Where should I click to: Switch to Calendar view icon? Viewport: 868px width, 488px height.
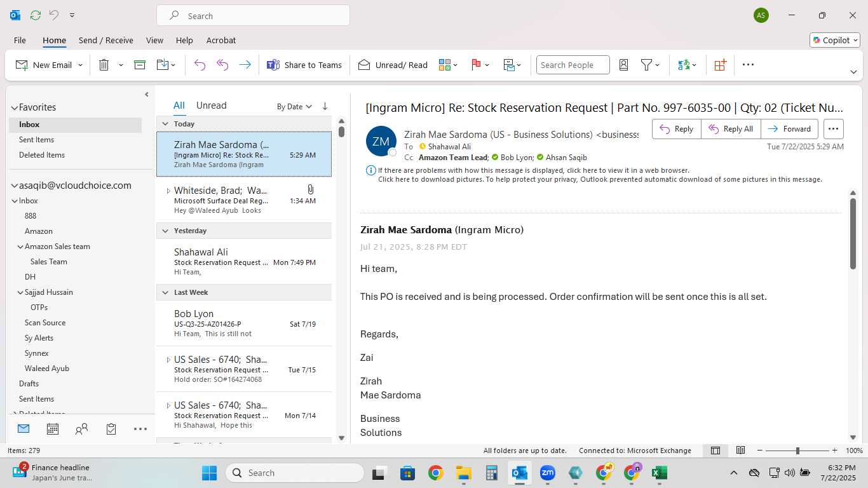pyautogui.click(x=53, y=429)
